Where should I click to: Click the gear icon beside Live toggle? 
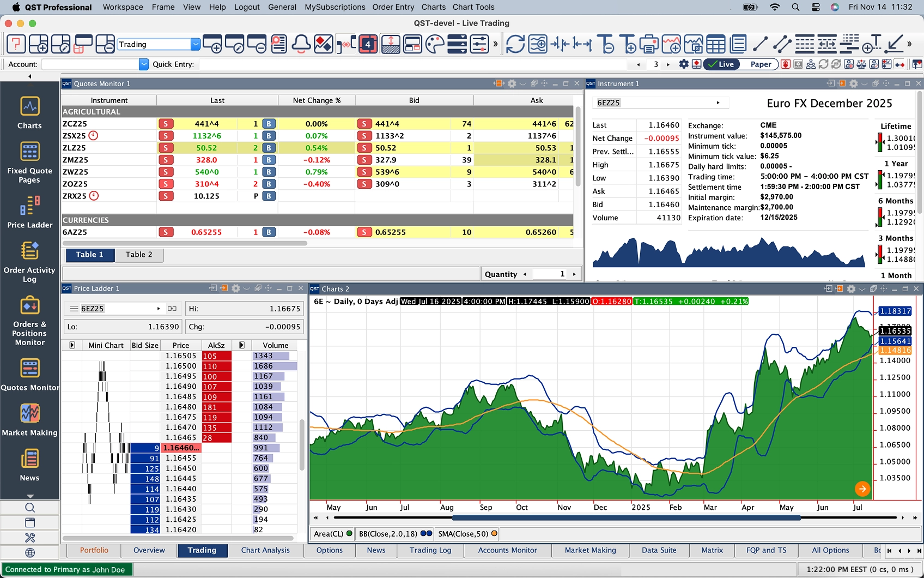(x=684, y=64)
